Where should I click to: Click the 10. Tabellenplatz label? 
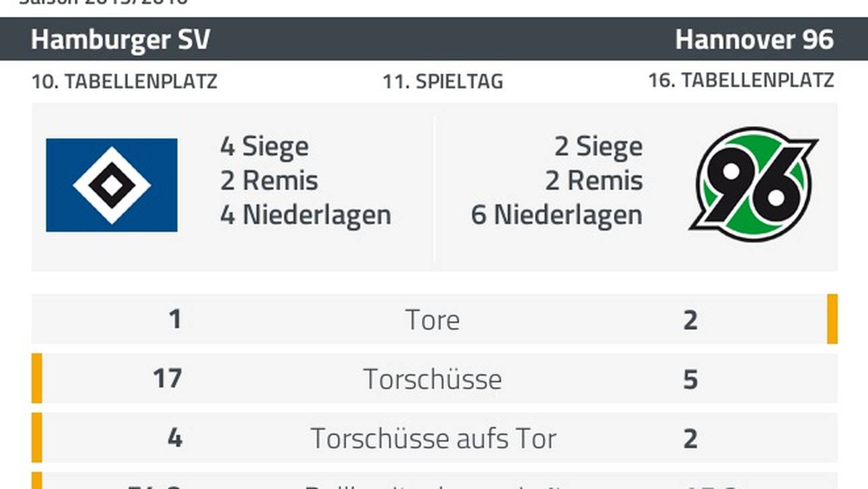(x=124, y=81)
